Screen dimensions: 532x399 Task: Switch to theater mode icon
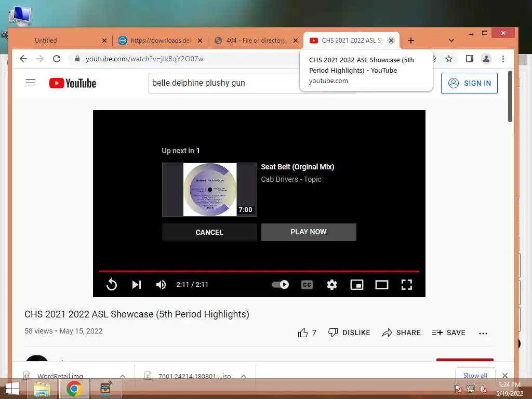[x=382, y=285]
